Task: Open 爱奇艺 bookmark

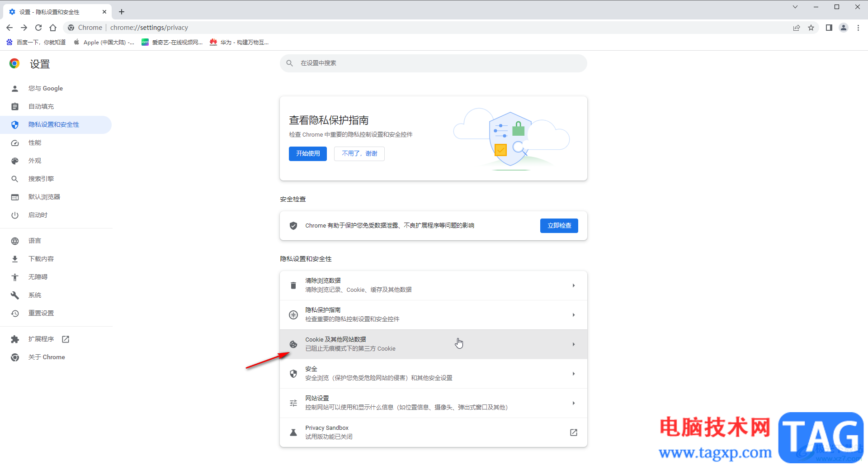Action: [172, 42]
